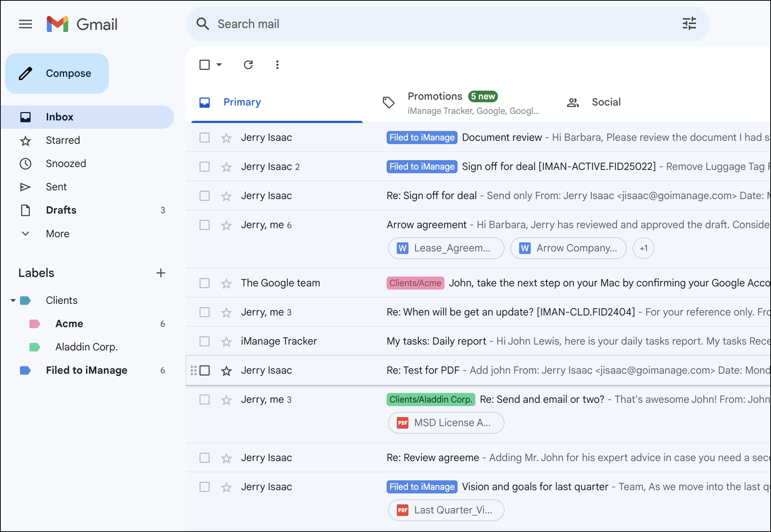Click the Snoozed clock icon in sidebar
Screen dimensions: 771x532
click(x=25, y=164)
